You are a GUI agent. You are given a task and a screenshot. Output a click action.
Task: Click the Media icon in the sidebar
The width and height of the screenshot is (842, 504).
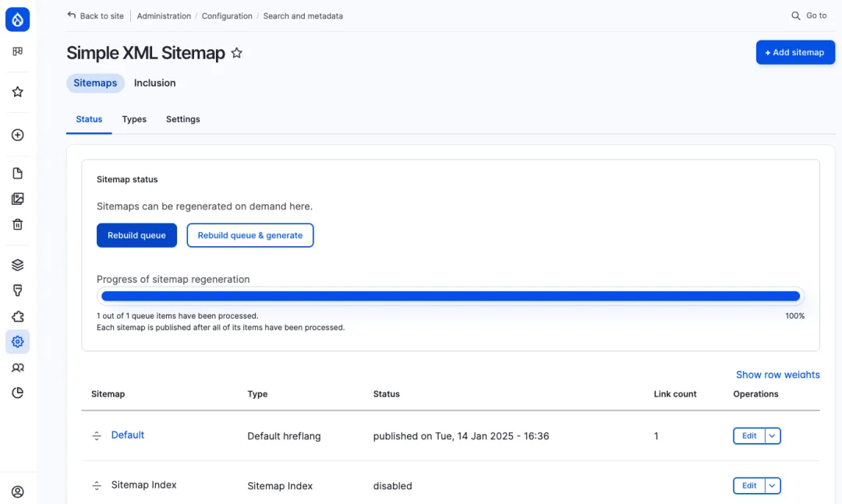coord(17,198)
